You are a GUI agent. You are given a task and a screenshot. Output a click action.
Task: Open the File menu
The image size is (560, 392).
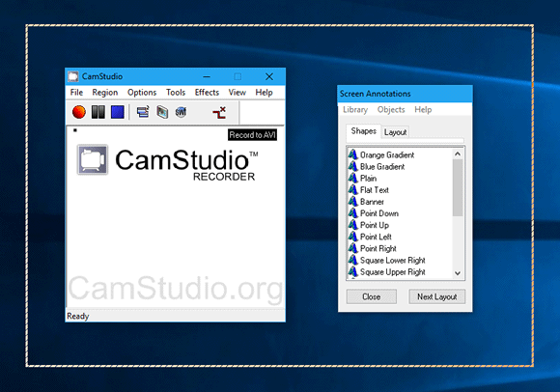(x=76, y=93)
